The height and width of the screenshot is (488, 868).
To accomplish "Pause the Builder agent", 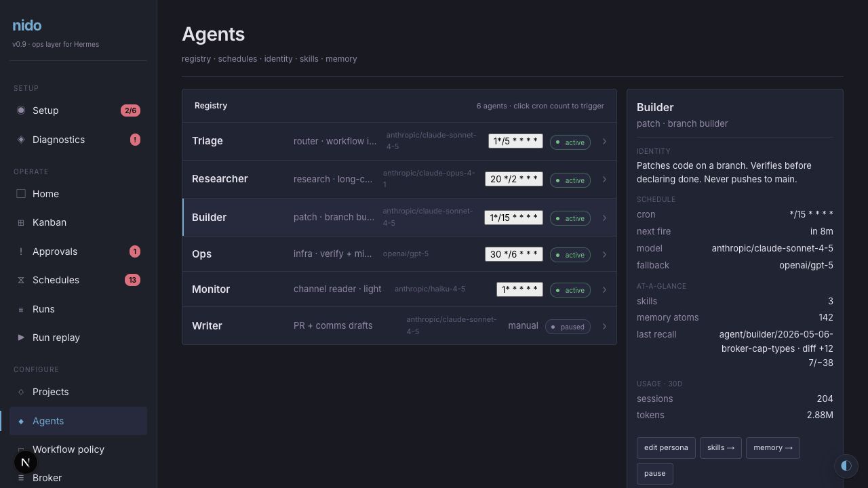I will pyautogui.click(x=654, y=474).
